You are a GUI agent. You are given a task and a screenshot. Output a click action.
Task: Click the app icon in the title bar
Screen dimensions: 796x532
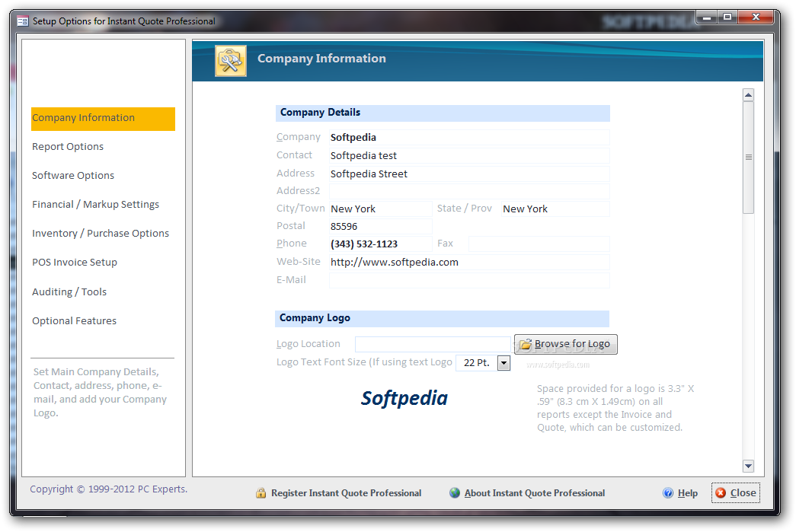[23, 21]
